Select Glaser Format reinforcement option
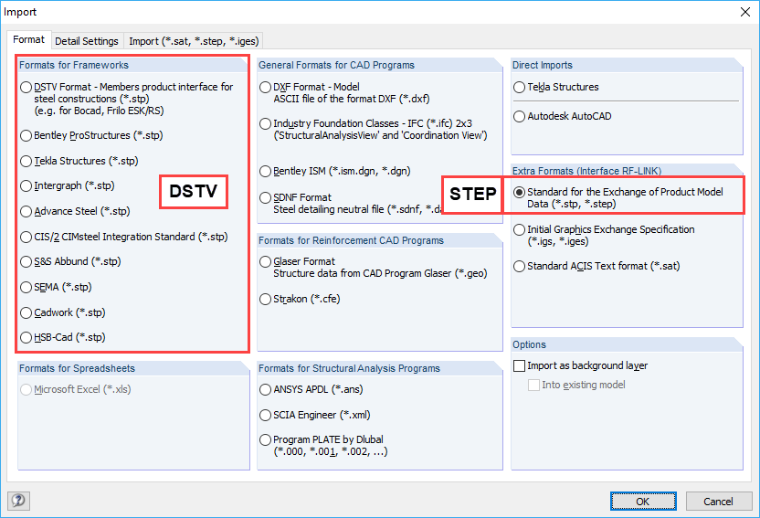 265,262
